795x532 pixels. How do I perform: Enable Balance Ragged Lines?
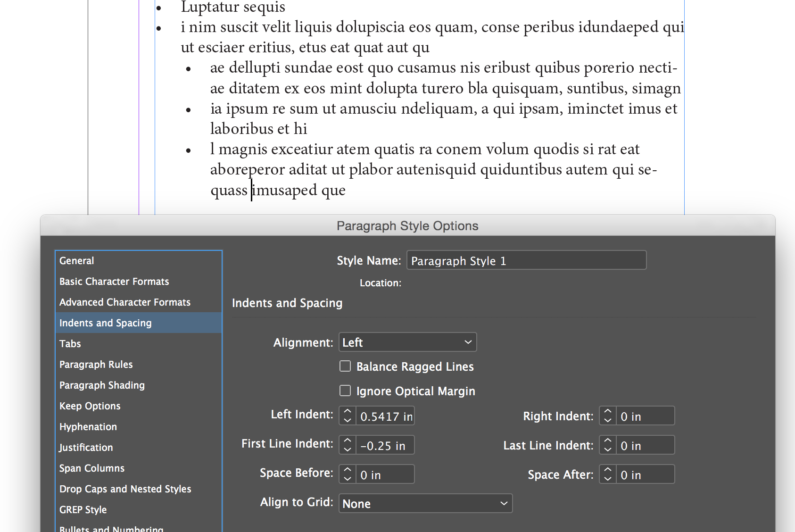point(345,366)
